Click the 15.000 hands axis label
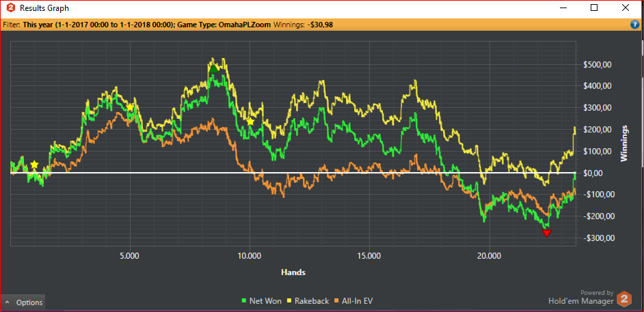 point(370,256)
